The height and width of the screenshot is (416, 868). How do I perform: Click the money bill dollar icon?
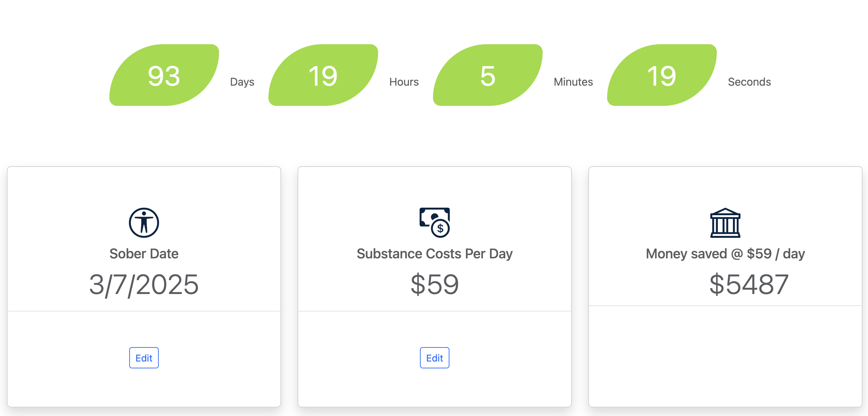point(435,223)
